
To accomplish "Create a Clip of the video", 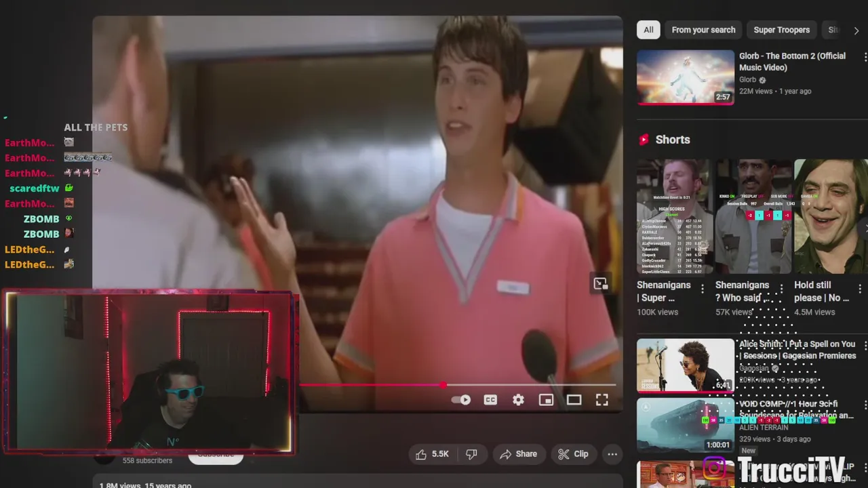I will [x=573, y=454].
